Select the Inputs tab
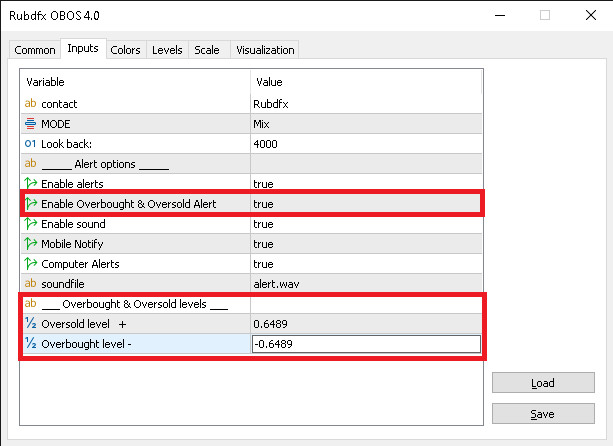The height and width of the screenshot is (446, 613). (x=83, y=48)
